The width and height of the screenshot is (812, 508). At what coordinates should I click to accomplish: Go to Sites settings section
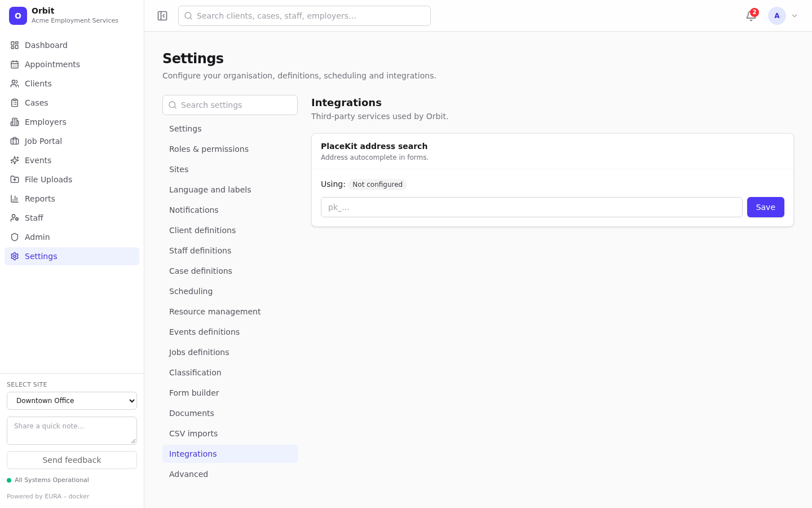tap(230, 169)
